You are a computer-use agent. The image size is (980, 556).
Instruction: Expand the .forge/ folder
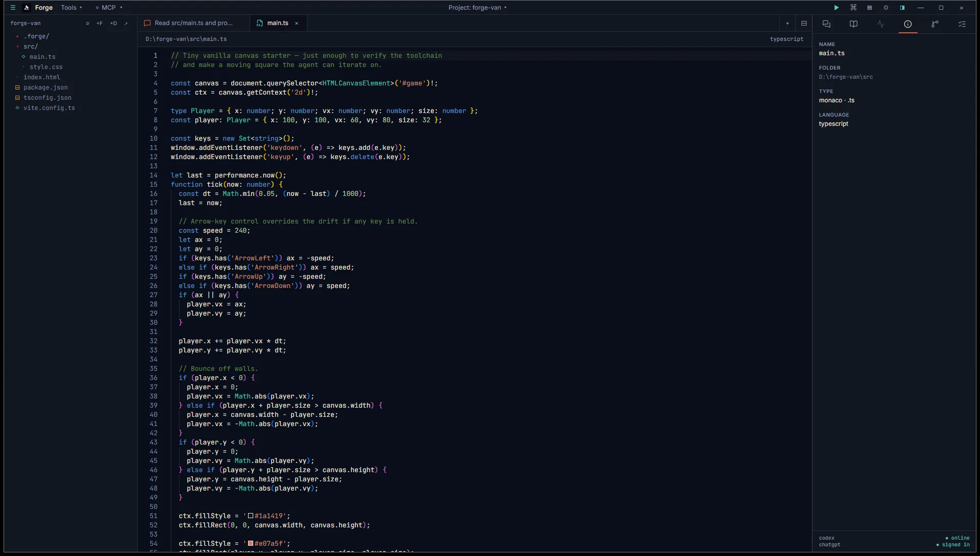point(36,36)
